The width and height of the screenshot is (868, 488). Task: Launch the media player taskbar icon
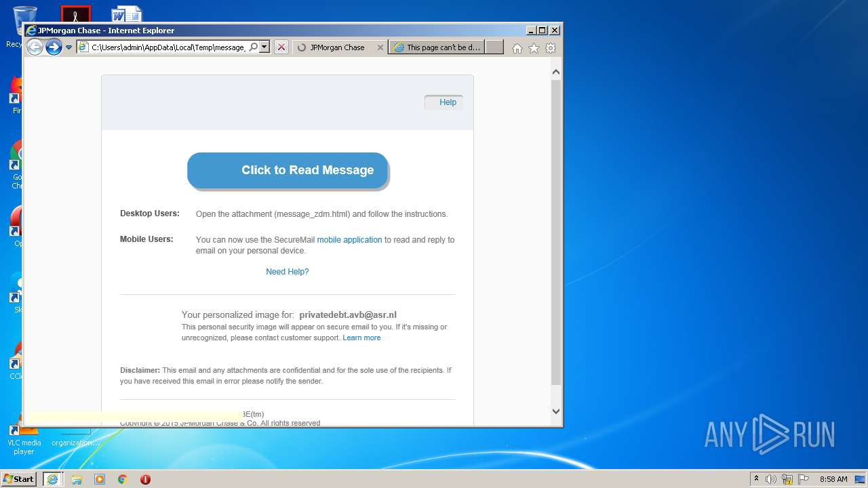pyautogui.click(x=100, y=479)
